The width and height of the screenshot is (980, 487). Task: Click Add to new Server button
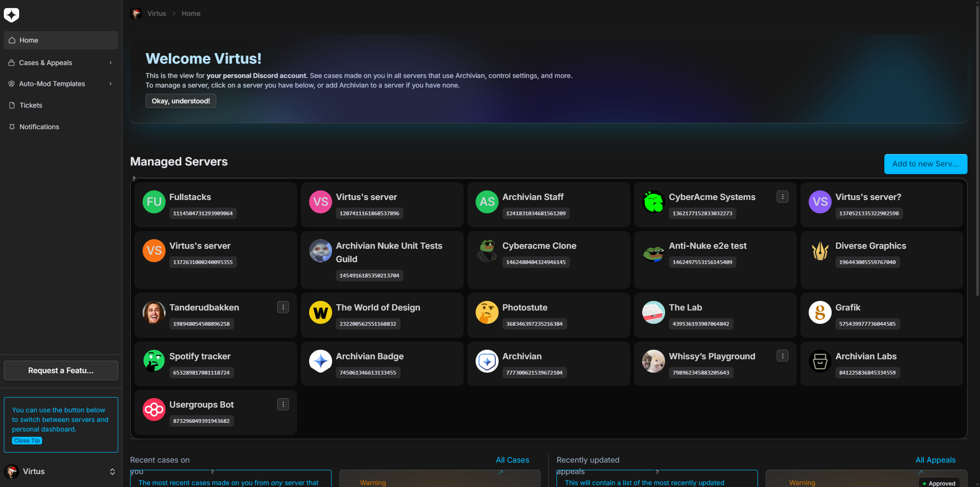[x=925, y=164]
